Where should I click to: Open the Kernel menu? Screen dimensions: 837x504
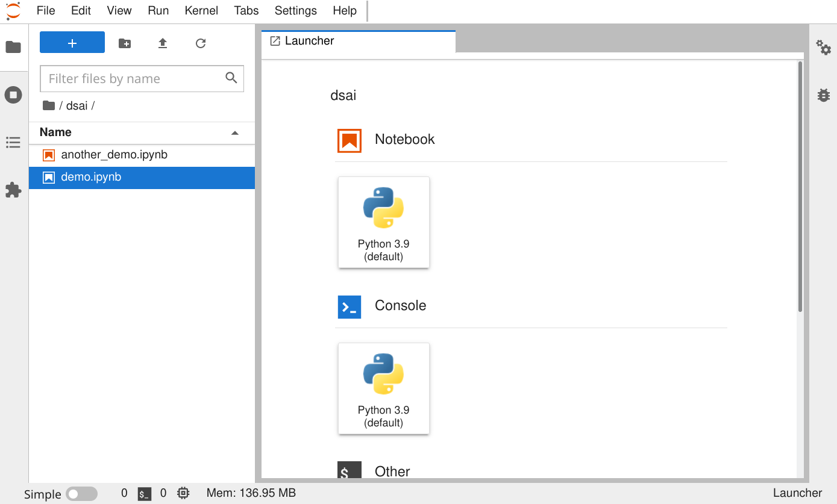pyautogui.click(x=201, y=10)
